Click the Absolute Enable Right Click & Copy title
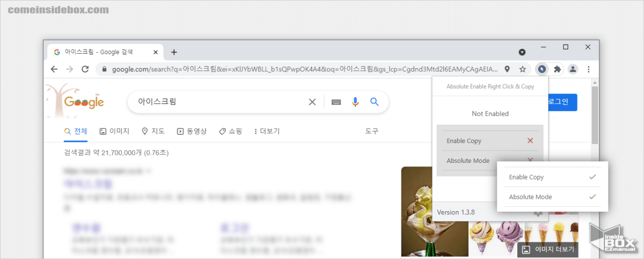Screen dimensions: 644x259 click(x=490, y=86)
